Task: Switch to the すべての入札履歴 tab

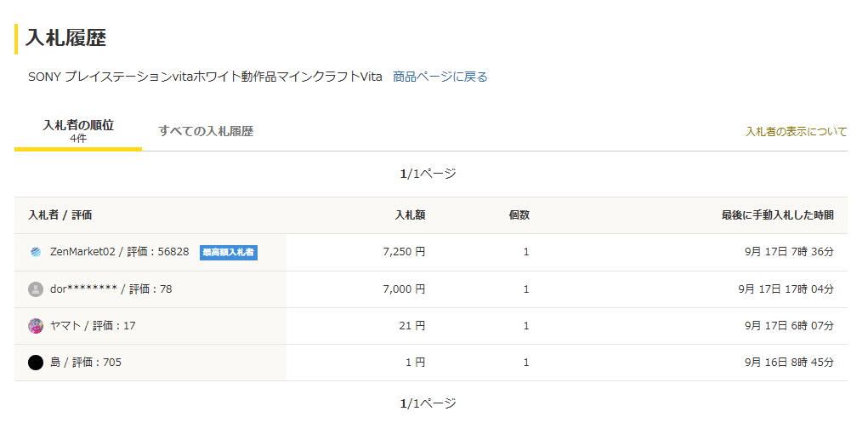Action: (x=206, y=131)
